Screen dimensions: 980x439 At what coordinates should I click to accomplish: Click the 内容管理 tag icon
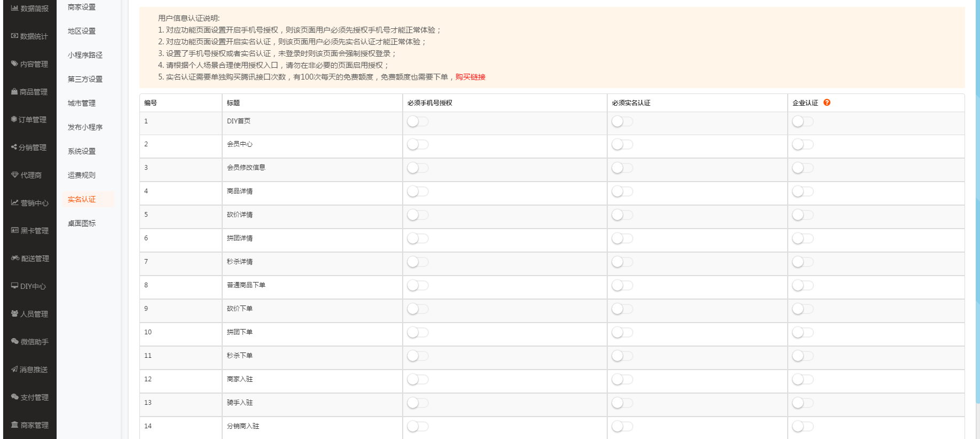point(14,64)
